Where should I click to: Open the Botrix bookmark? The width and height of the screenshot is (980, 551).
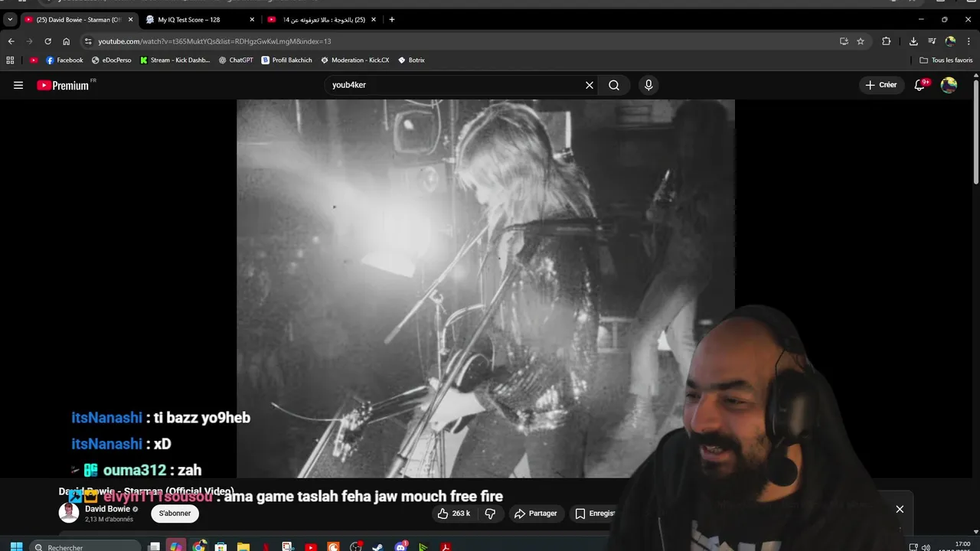click(x=411, y=60)
